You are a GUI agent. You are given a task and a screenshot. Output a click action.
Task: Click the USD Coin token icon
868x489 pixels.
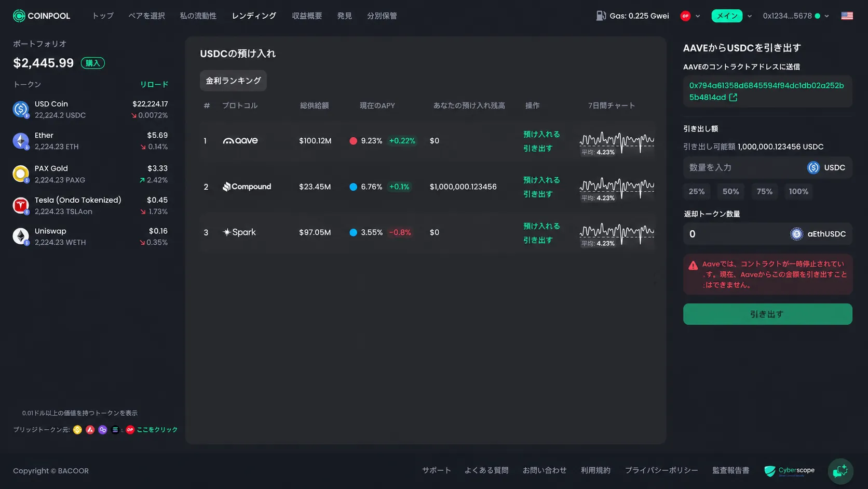[21, 109]
